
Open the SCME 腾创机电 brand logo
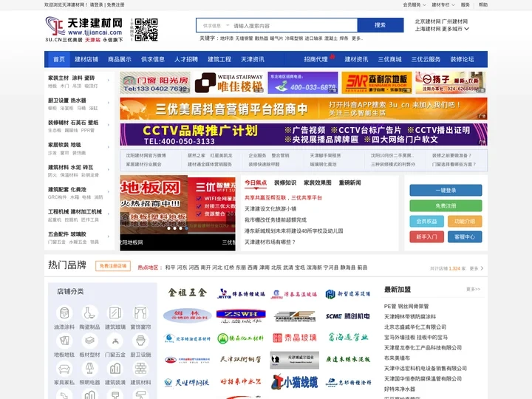348,316
